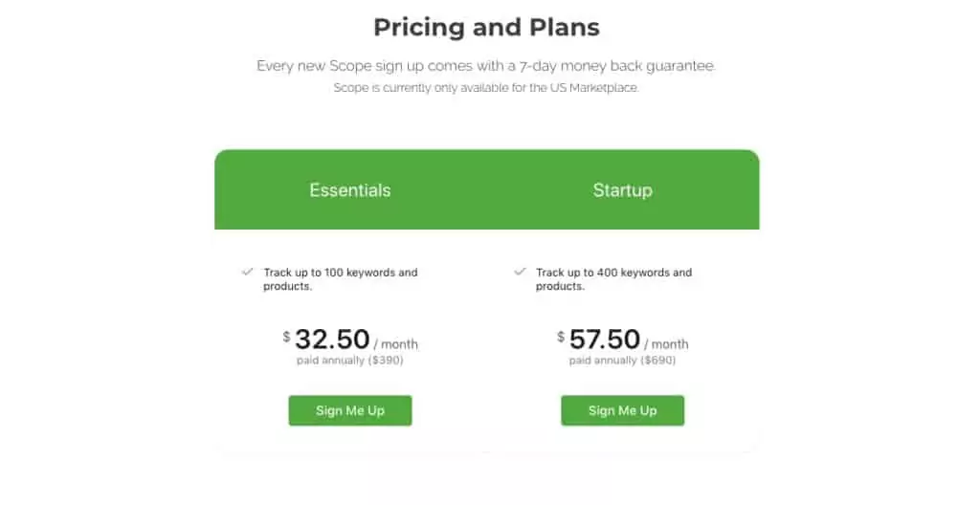Select the Essentials plan header

[x=350, y=190]
